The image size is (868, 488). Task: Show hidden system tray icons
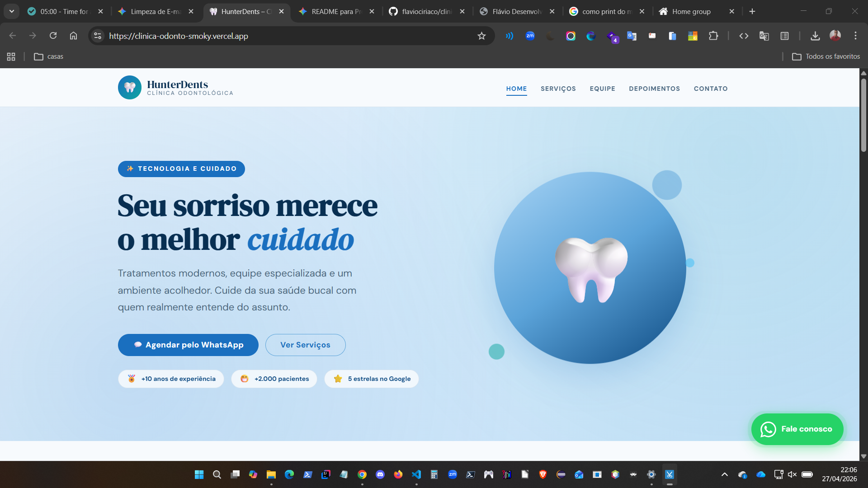[x=725, y=474]
